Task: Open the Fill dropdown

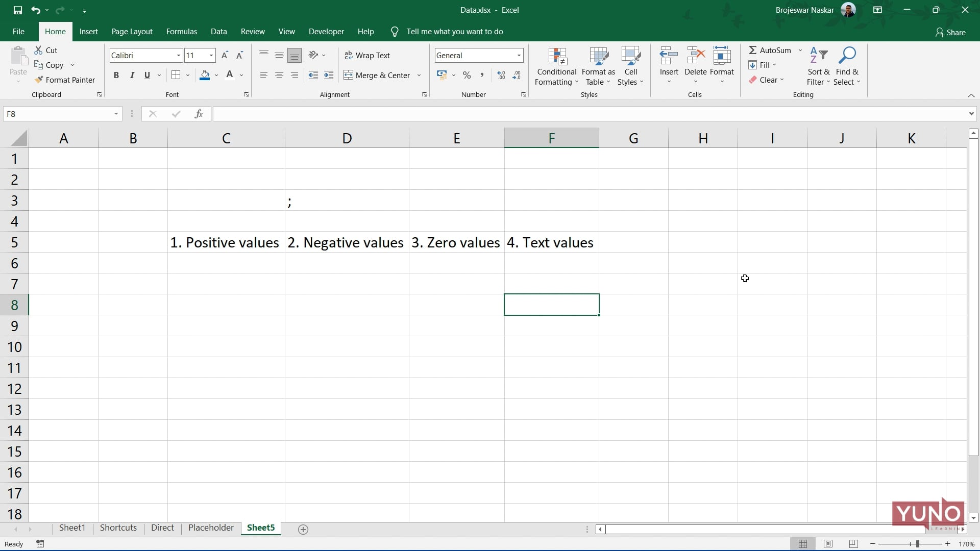Action: 763,65
